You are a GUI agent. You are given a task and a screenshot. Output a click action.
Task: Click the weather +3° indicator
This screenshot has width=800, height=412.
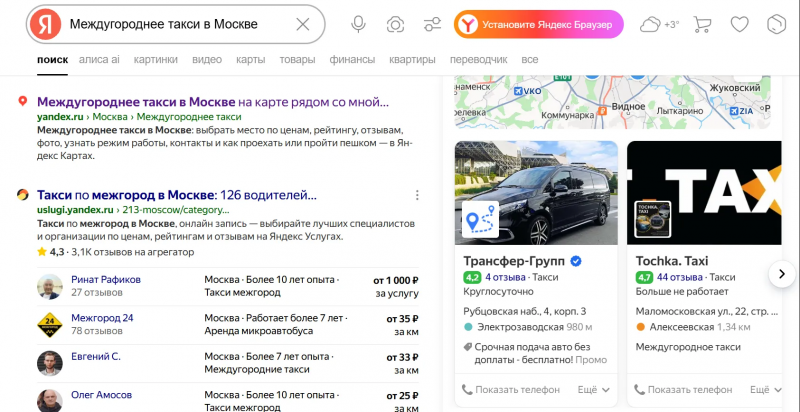(660, 24)
